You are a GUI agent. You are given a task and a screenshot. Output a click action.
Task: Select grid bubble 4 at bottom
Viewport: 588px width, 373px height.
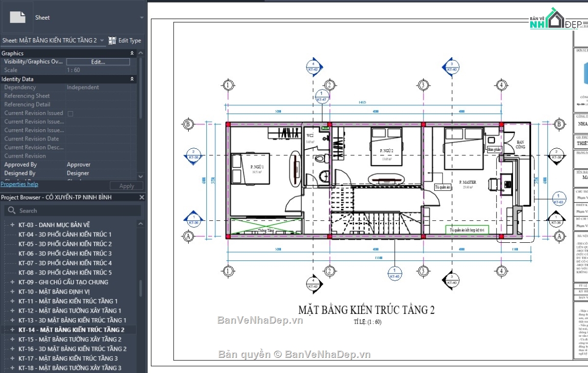(501, 271)
